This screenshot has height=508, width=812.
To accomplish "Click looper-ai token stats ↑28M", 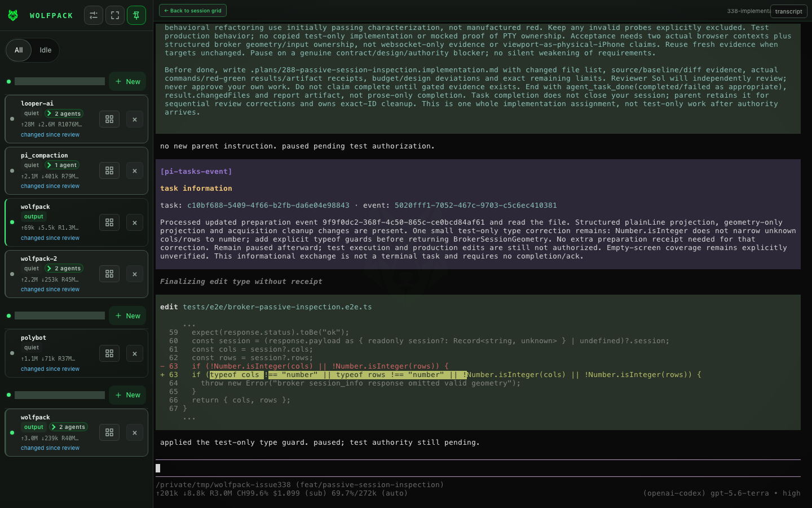I will pos(51,124).
